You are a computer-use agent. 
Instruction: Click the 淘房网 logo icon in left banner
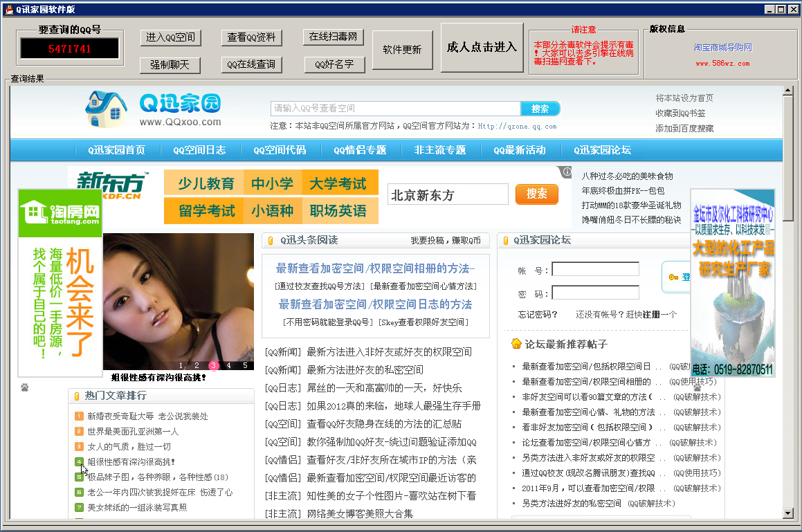pyautogui.click(x=59, y=212)
